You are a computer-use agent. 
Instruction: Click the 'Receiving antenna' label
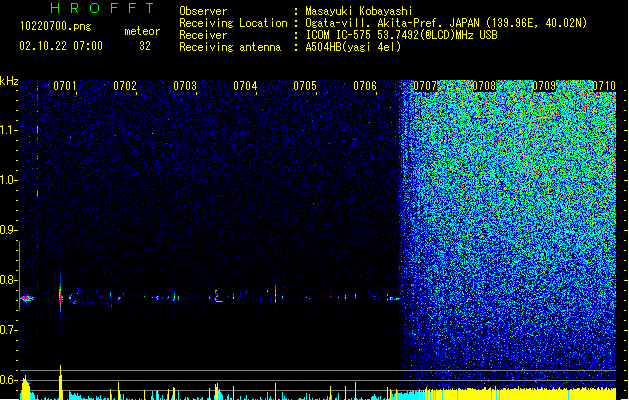pos(230,47)
